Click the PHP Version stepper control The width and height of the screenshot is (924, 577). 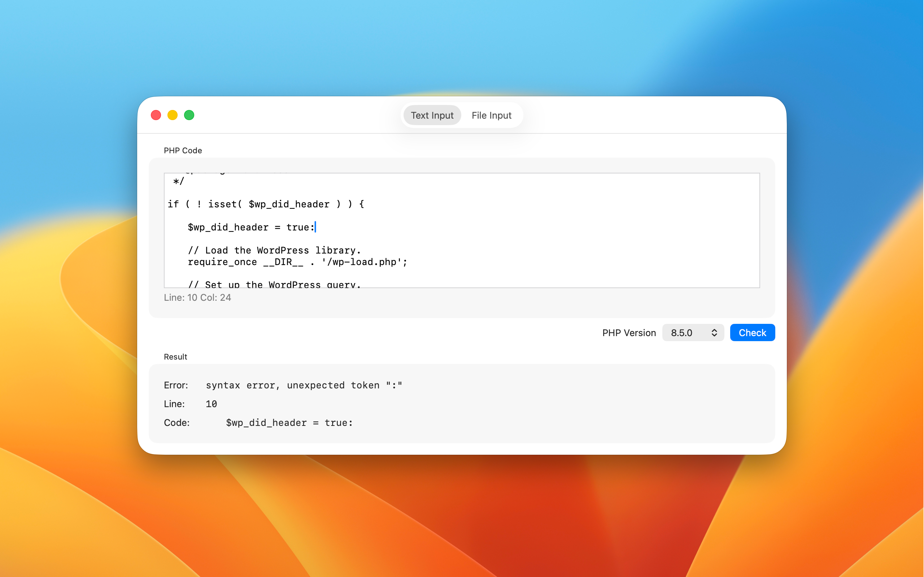[714, 332]
